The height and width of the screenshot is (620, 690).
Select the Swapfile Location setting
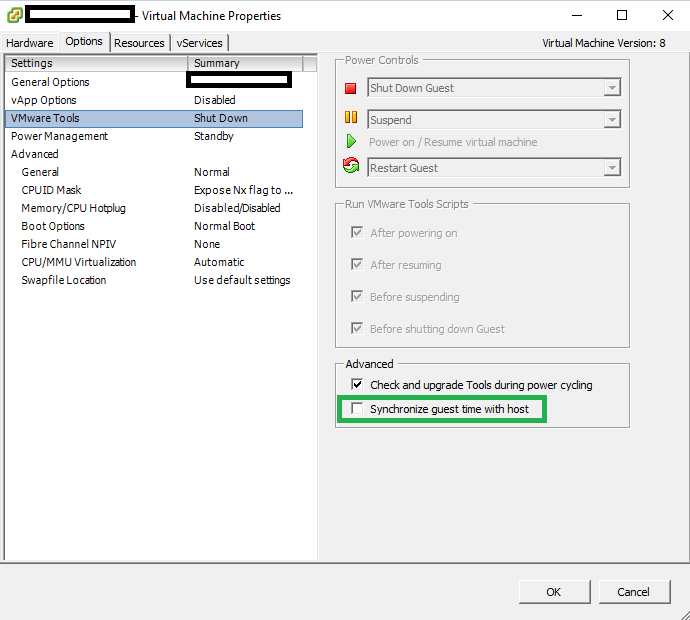(x=154, y=280)
